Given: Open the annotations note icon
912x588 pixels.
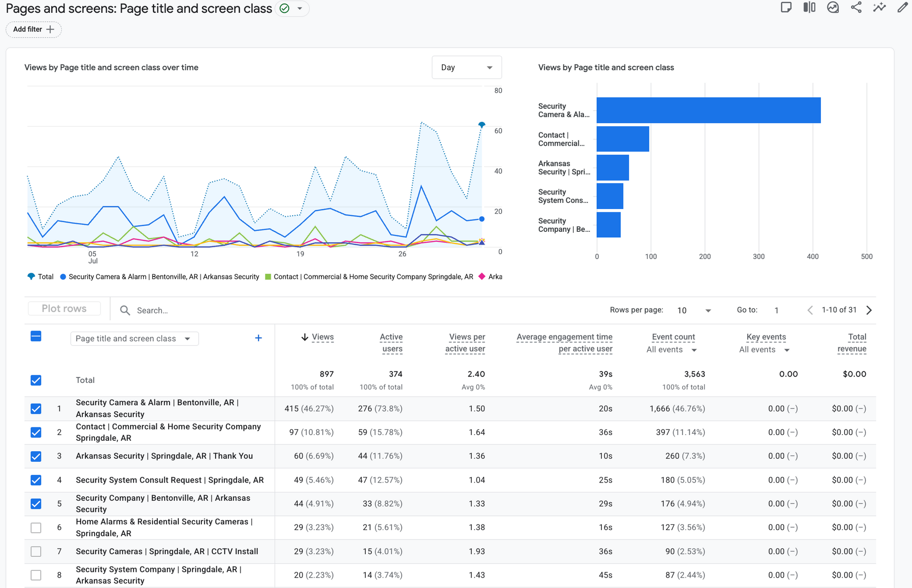Looking at the screenshot, I should [x=786, y=7].
